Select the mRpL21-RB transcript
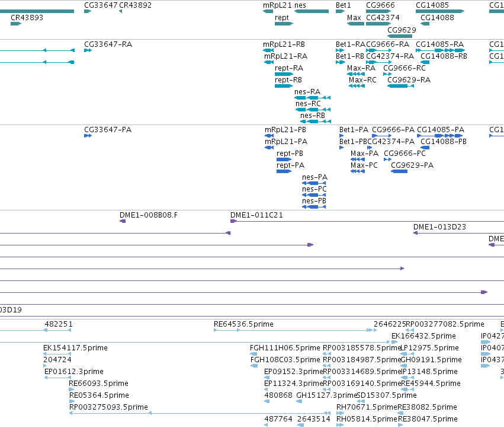504x428 pixels. pyautogui.click(x=268, y=50)
